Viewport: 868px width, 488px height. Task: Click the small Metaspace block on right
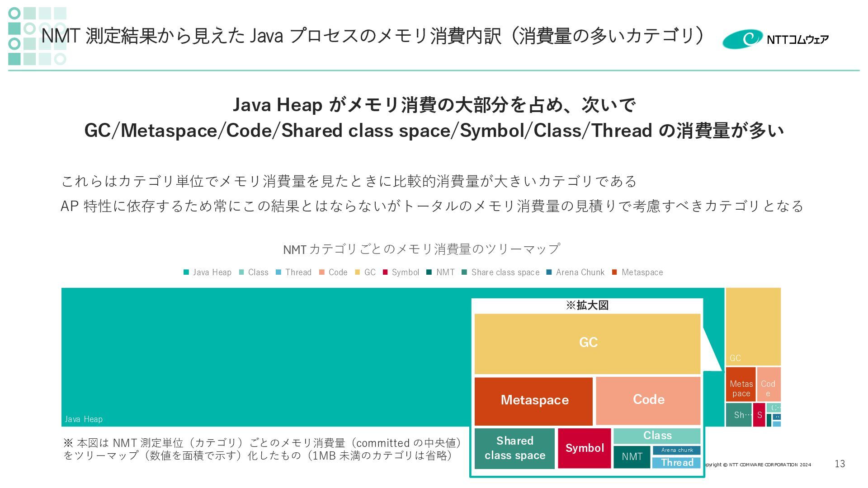point(741,384)
